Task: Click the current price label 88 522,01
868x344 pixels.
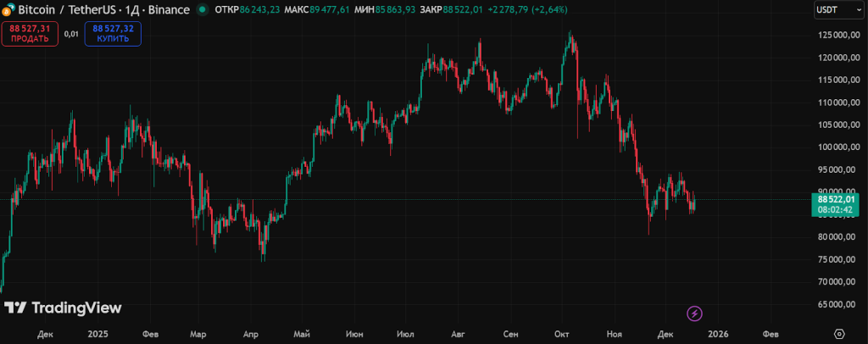Action: coord(837,199)
